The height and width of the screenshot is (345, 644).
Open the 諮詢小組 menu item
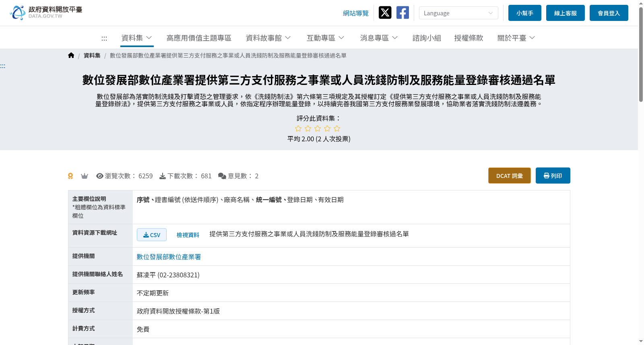point(427,38)
